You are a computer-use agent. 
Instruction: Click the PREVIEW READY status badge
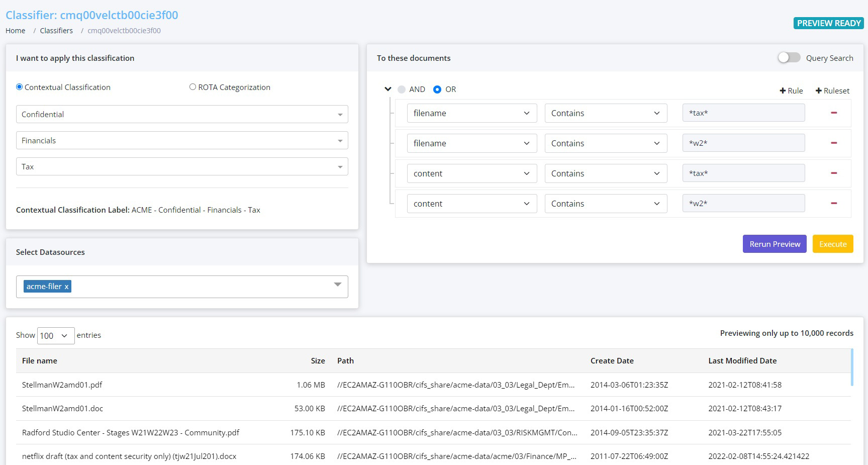829,23
